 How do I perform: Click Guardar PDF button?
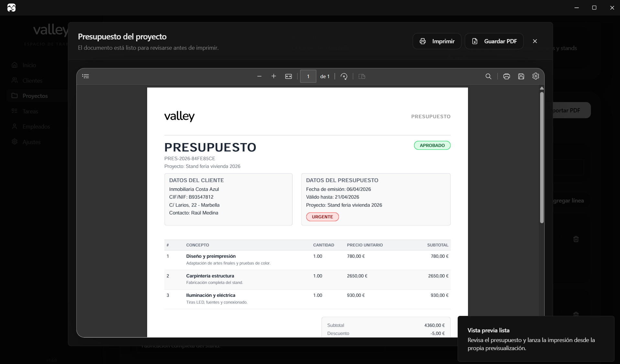click(494, 41)
